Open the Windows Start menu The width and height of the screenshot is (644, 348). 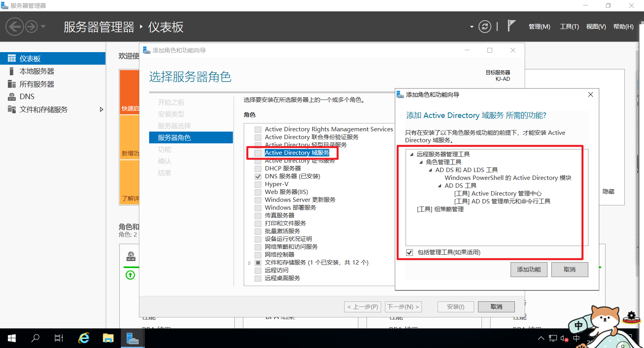pos(12,338)
